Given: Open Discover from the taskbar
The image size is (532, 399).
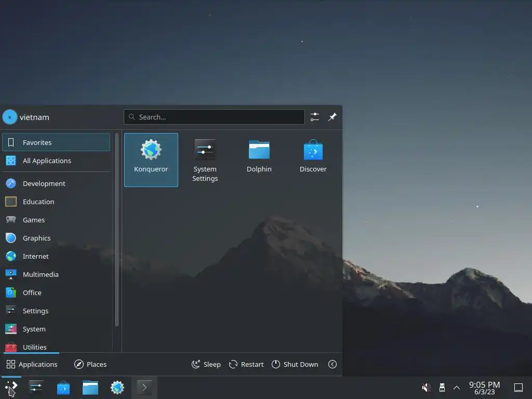Looking at the screenshot, I should (x=63, y=388).
